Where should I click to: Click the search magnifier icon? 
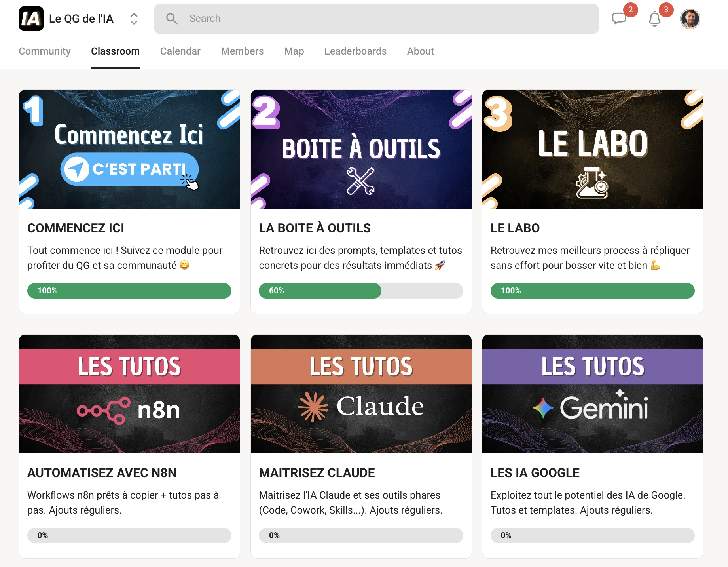click(171, 19)
